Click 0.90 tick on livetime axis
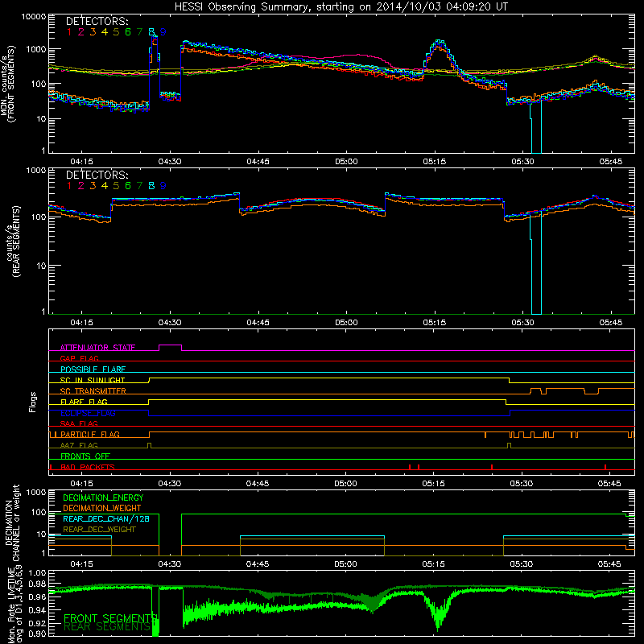The width and height of the screenshot is (644, 644). pos(38,634)
